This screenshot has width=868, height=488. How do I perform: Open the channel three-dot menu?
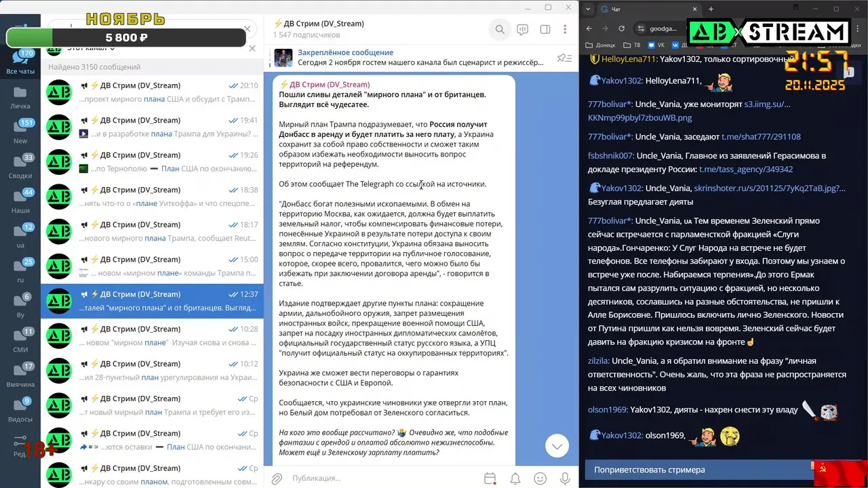tap(565, 30)
